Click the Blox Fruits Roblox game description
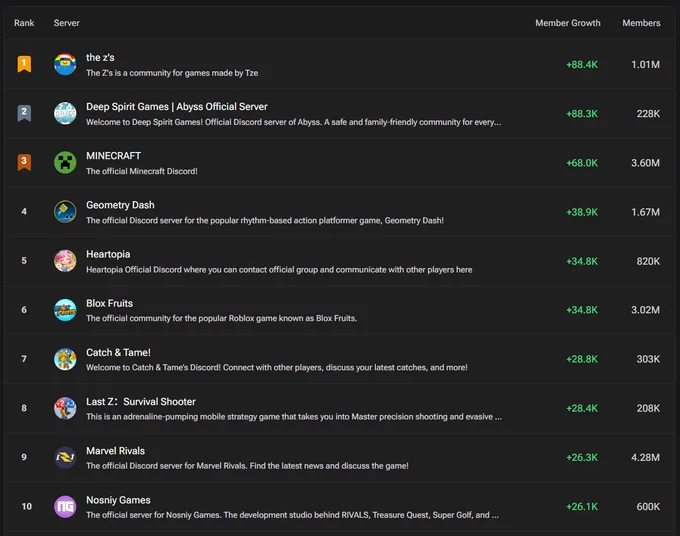This screenshot has height=536, width=680. coord(222,318)
